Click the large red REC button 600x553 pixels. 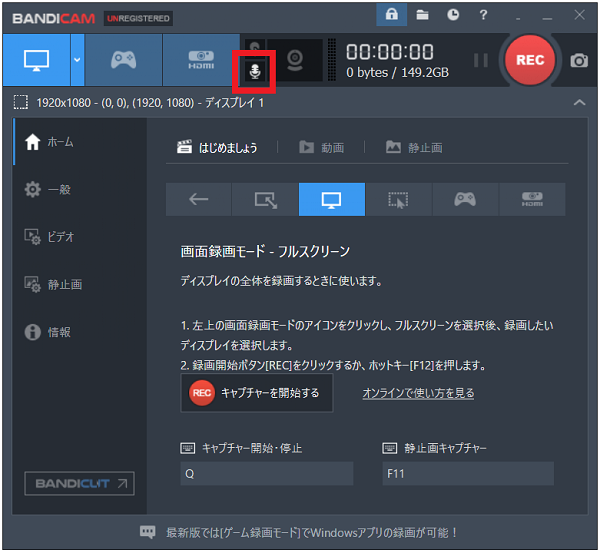pos(530,60)
